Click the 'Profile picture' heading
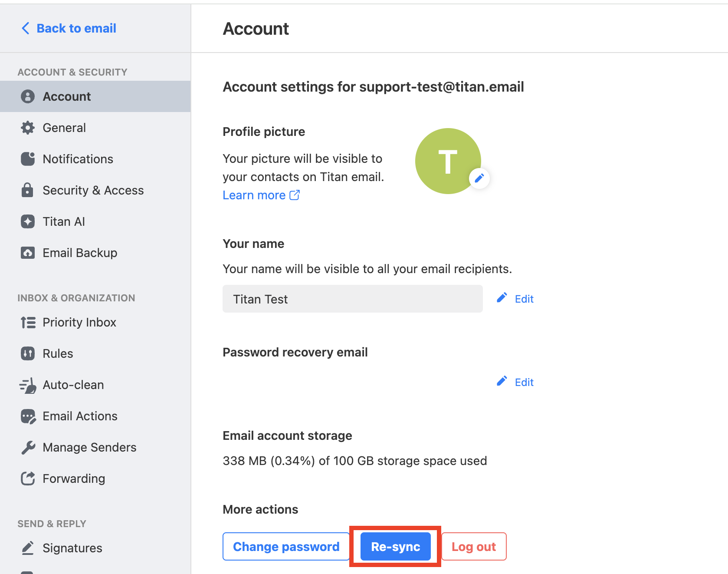728x574 pixels. 264,132
